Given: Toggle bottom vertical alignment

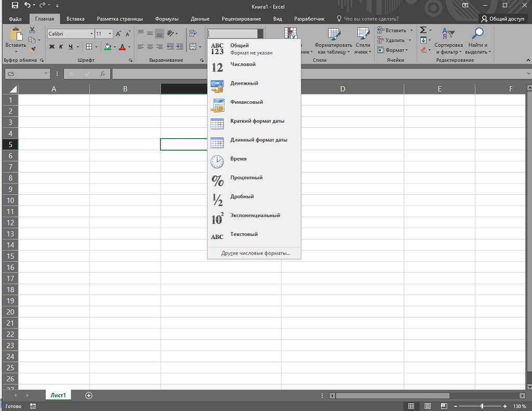Looking at the screenshot, I should (x=159, y=33).
